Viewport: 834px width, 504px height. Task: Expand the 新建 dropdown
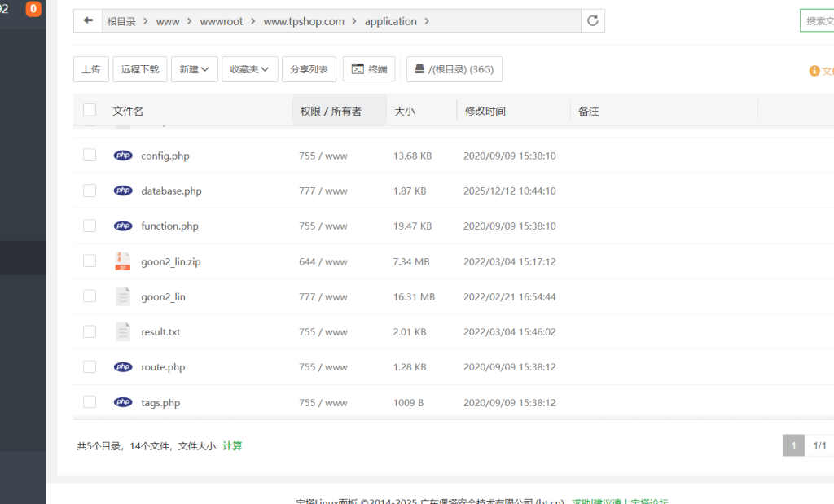(x=194, y=69)
